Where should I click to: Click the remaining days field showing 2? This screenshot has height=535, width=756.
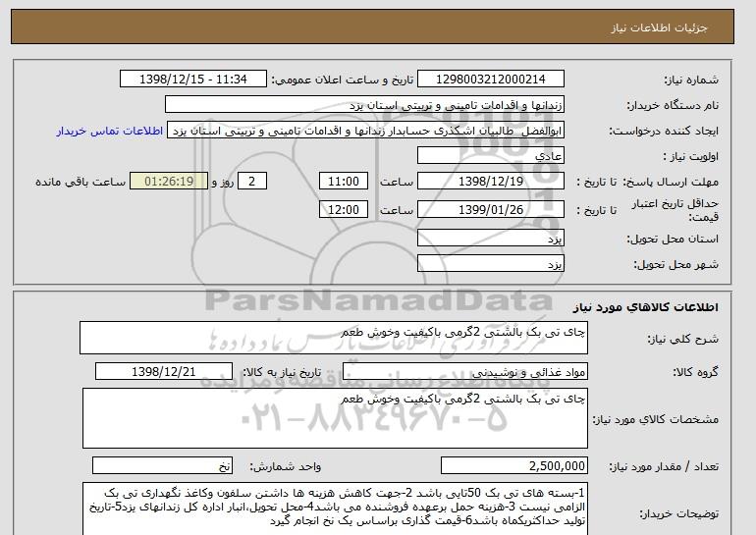[251, 182]
